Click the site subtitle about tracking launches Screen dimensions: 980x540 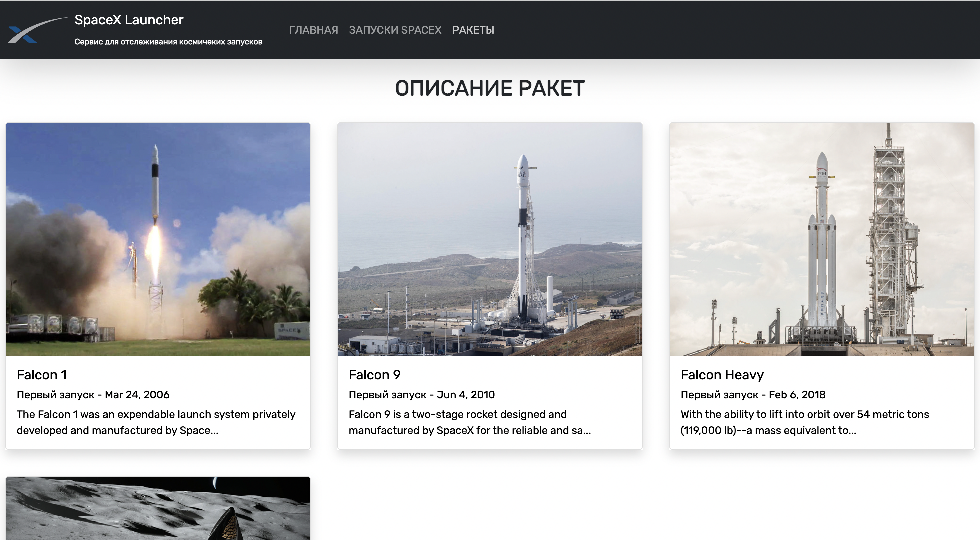click(x=168, y=42)
